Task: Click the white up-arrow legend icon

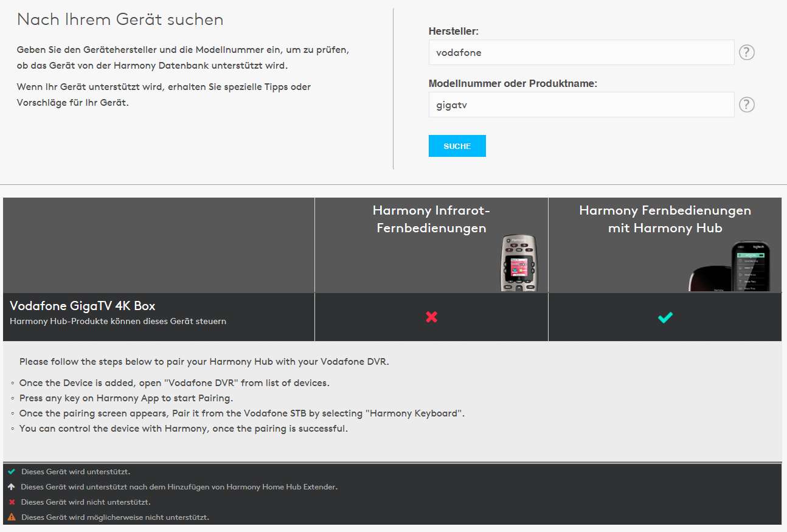Action: click(x=12, y=487)
